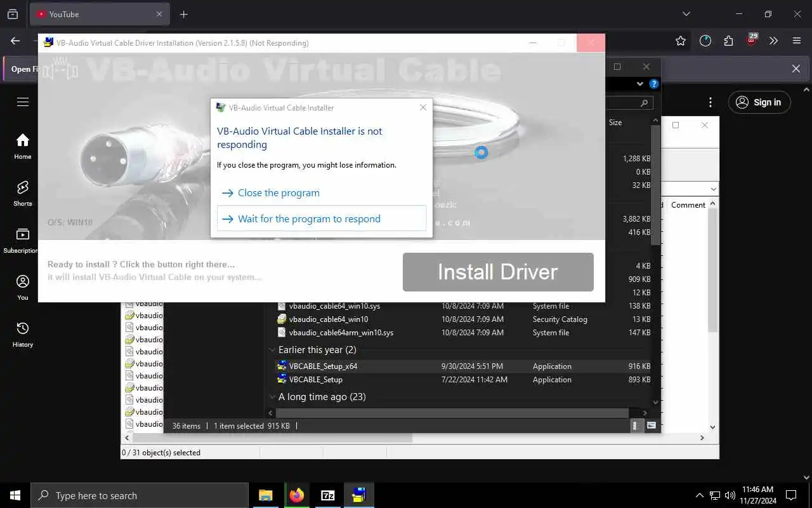Screen dimensions: 812x508
Task: Bookmark this page with the star icon
Action: click(681, 41)
